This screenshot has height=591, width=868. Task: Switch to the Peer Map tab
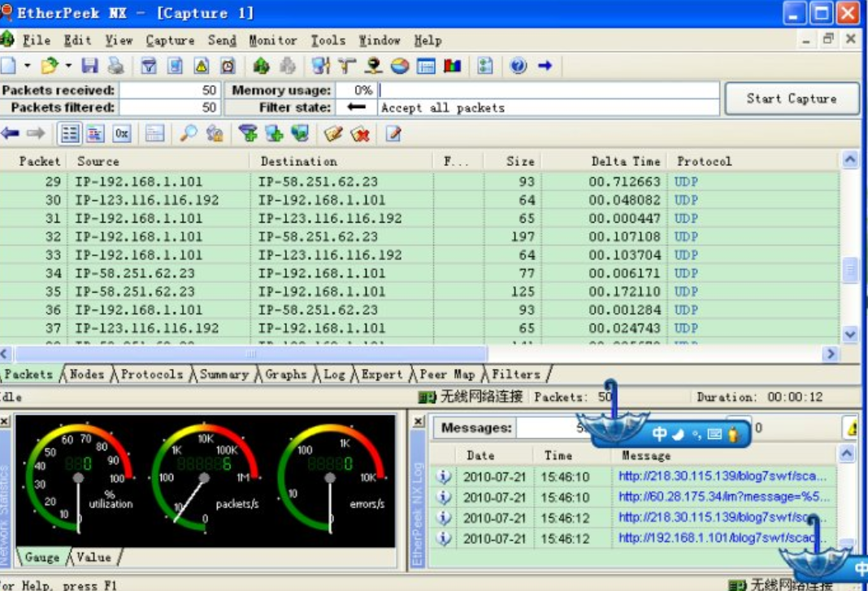point(447,375)
